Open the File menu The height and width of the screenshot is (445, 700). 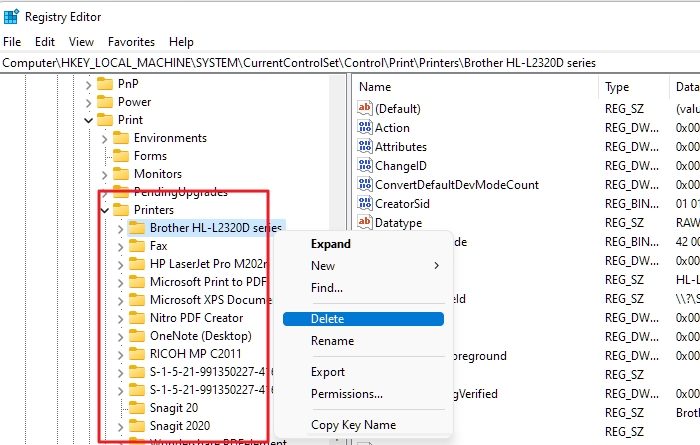tap(12, 42)
